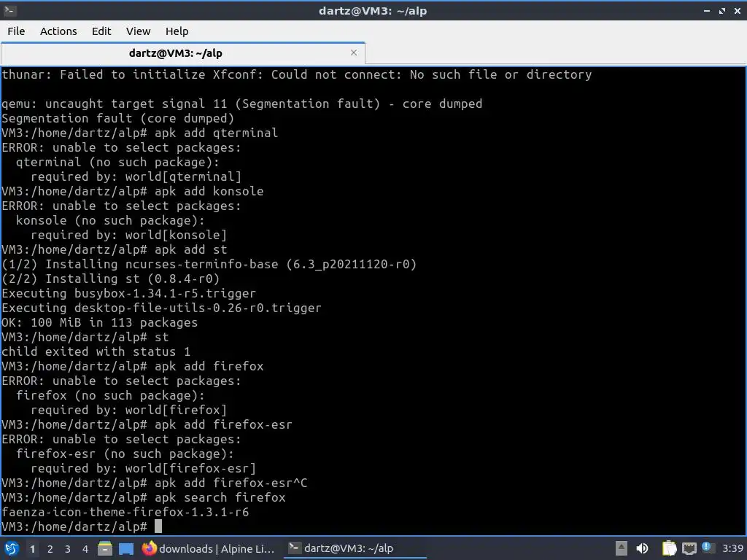Click the 'thunar: Failed to initialize Xfconf' line

tap(296, 75)
